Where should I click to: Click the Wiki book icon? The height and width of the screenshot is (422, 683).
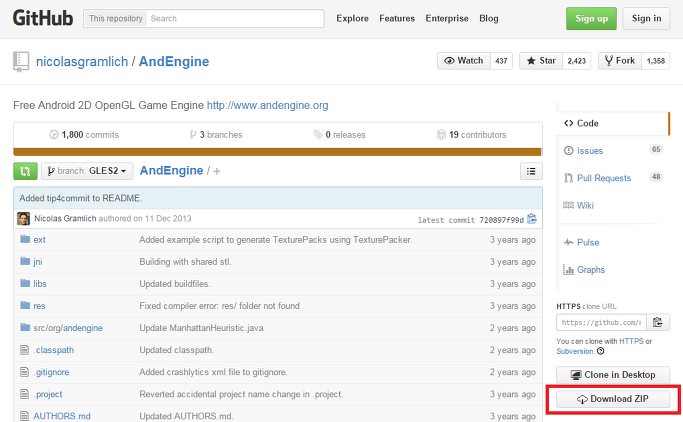pyautogui.click(x=568, y=205)
